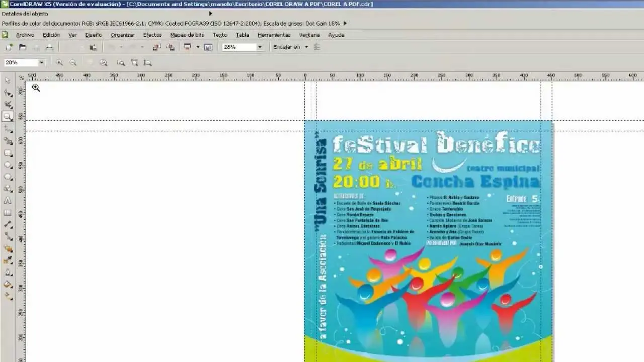Open the 20% zoom dropdown in zoom toolbar
The width and height of the screenshot is (644, 362).
(x=41, y=63)
